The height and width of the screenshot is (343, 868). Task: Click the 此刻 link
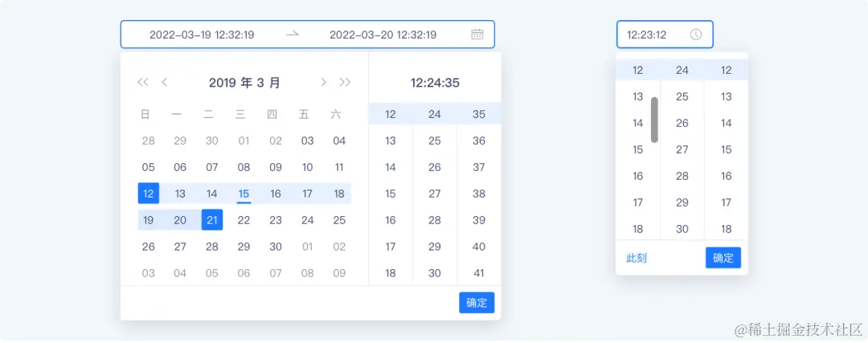point(637,258)
